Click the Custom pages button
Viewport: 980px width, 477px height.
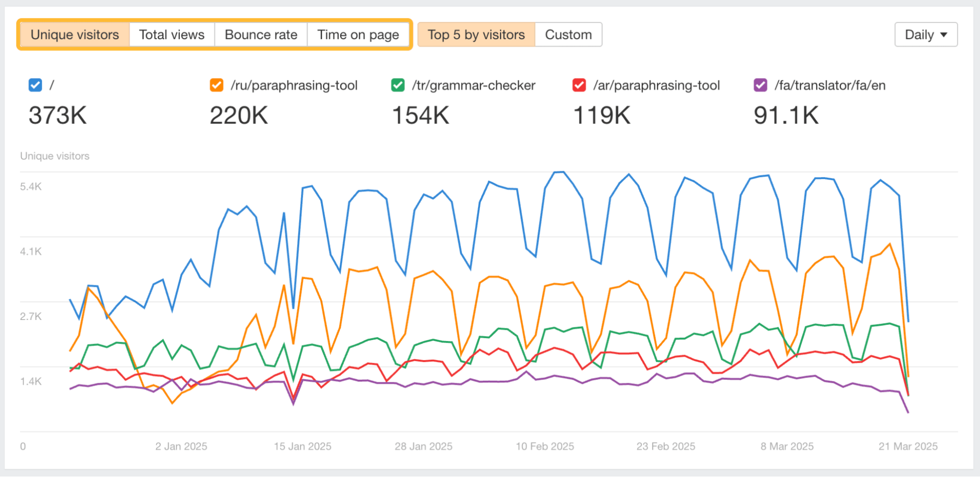coord(568,35)
